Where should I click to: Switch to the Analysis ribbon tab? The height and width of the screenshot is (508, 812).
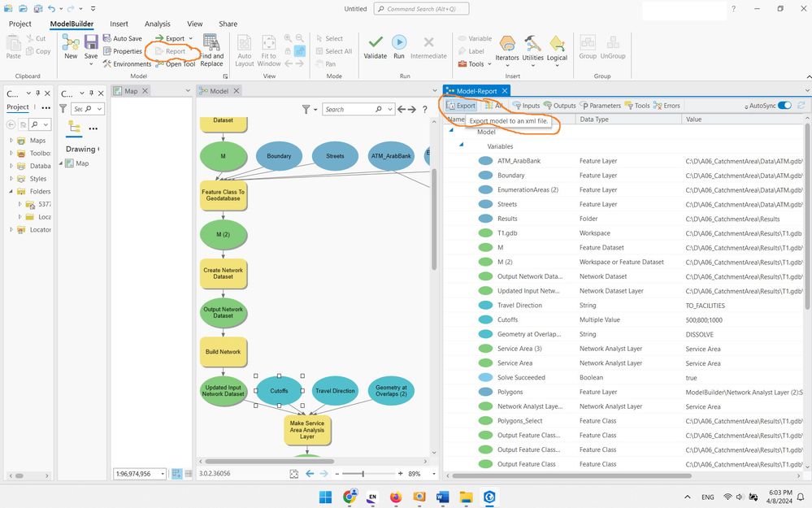pyautogui.click(x=158, y=24)
